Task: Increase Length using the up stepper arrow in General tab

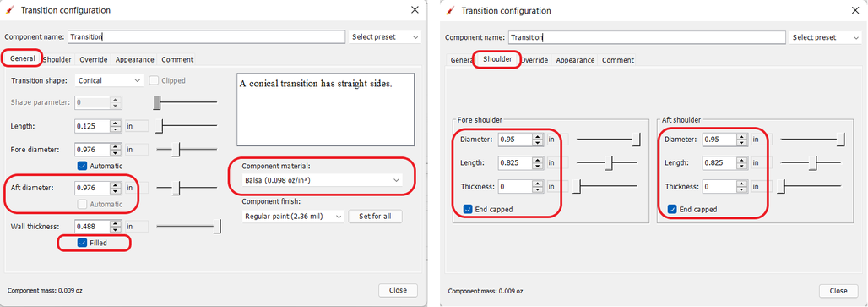Action: [x=115, y=123]
